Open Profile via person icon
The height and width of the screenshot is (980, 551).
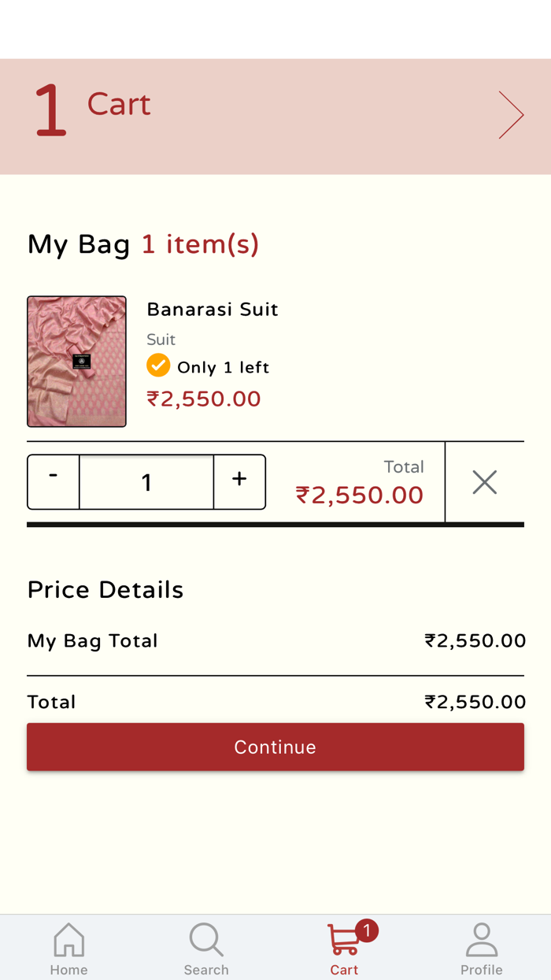coord(481,941)
